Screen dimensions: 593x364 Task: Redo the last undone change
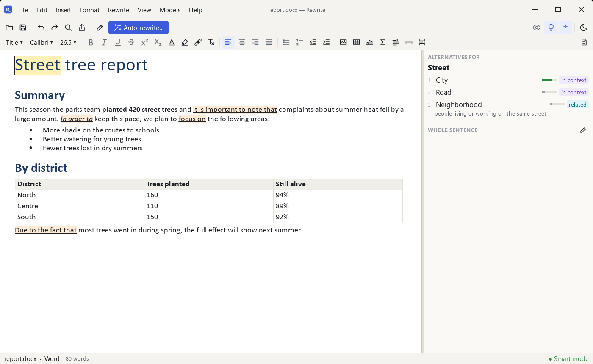pos(55,28)
